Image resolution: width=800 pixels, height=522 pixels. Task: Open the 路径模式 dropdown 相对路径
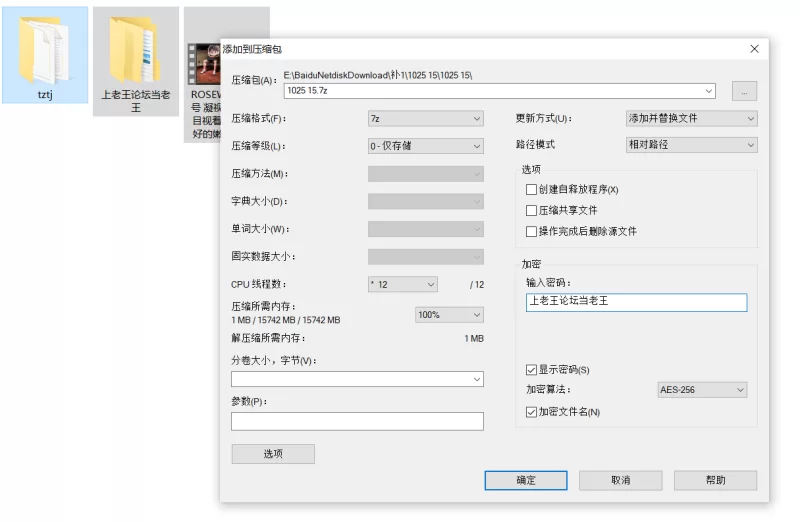point(691,145)
